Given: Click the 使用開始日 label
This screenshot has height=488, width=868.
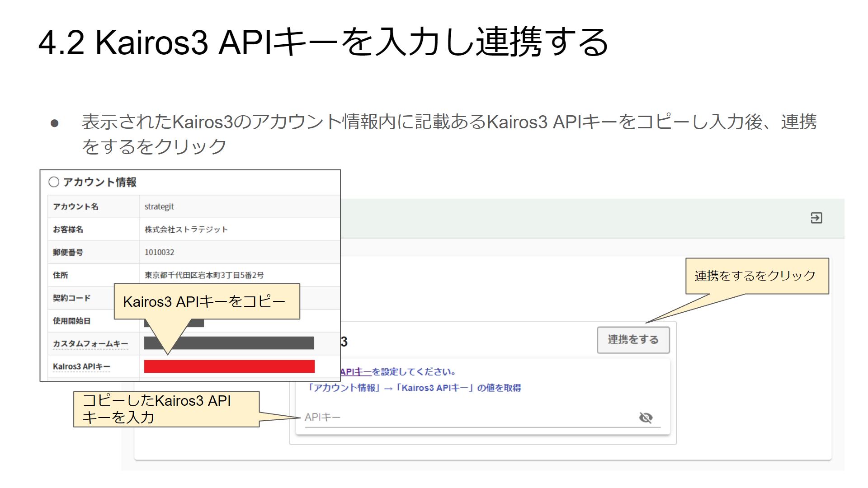Looking at the screenshot, I should coord(71,321).
